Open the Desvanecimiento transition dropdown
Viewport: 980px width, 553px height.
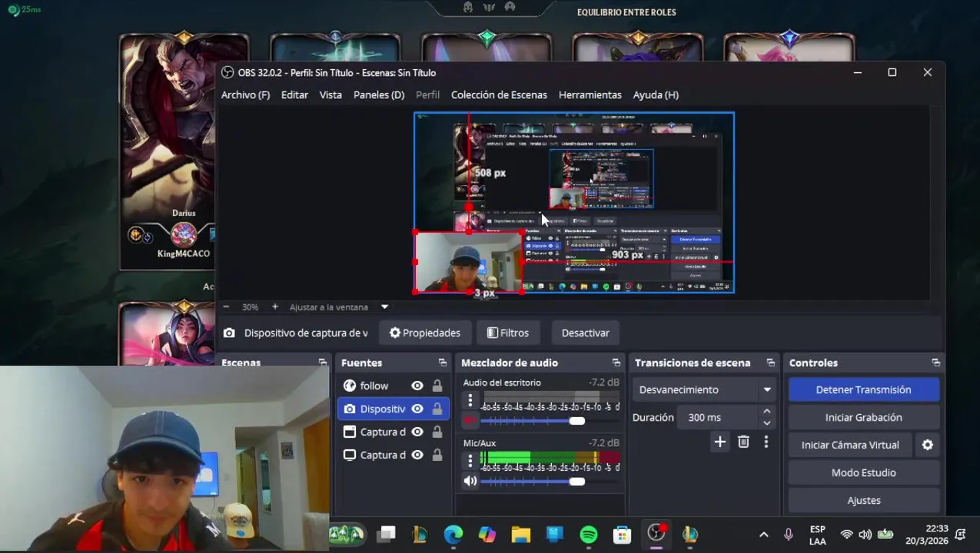(x=705, y=389)
